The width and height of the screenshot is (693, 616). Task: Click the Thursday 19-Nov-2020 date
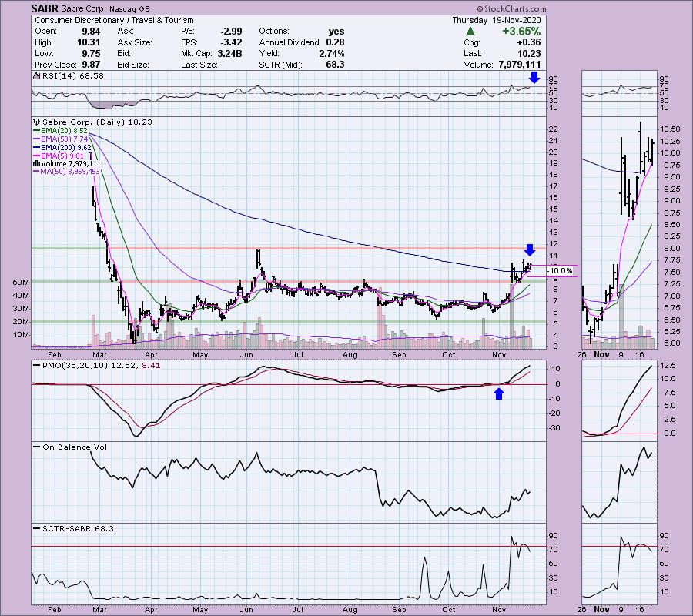[x=497, y=20]
